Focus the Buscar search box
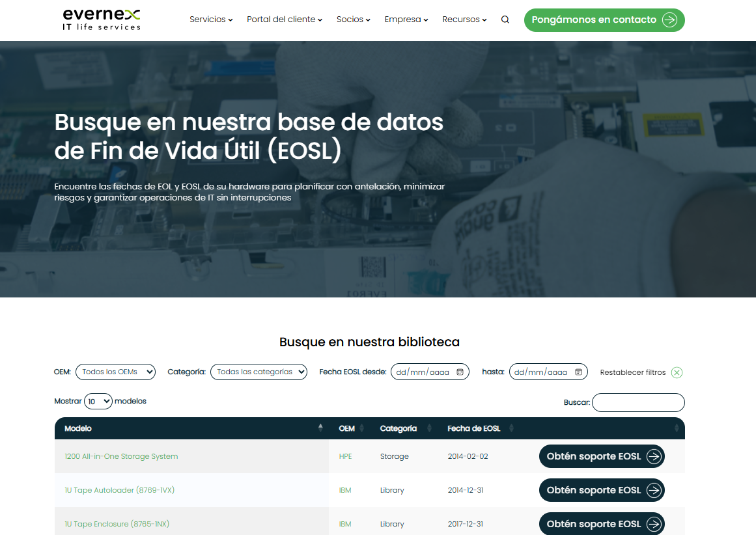Image resolution: width=756 pixels, height=535 pixels. 638,402
